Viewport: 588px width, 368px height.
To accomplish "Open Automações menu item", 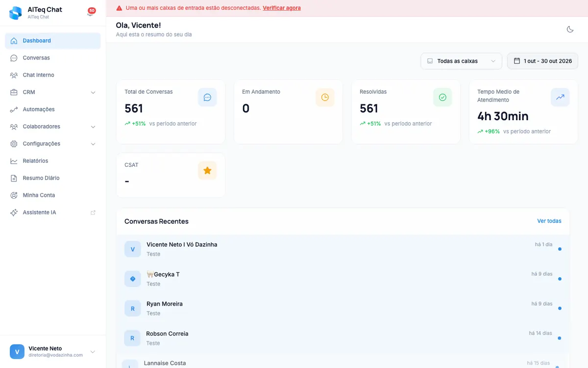I will (53, 109).
